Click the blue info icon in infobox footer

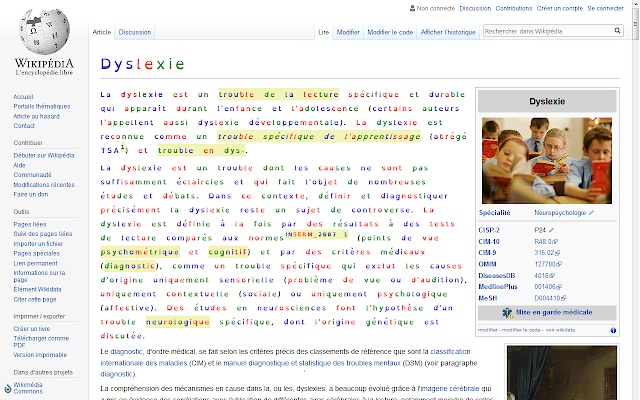point(613,330)
